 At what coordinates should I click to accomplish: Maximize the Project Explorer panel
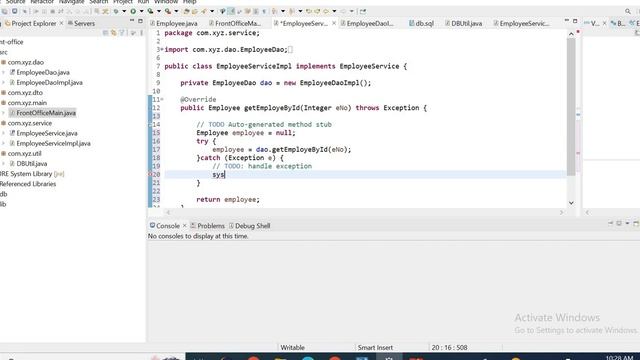(140, 21)
